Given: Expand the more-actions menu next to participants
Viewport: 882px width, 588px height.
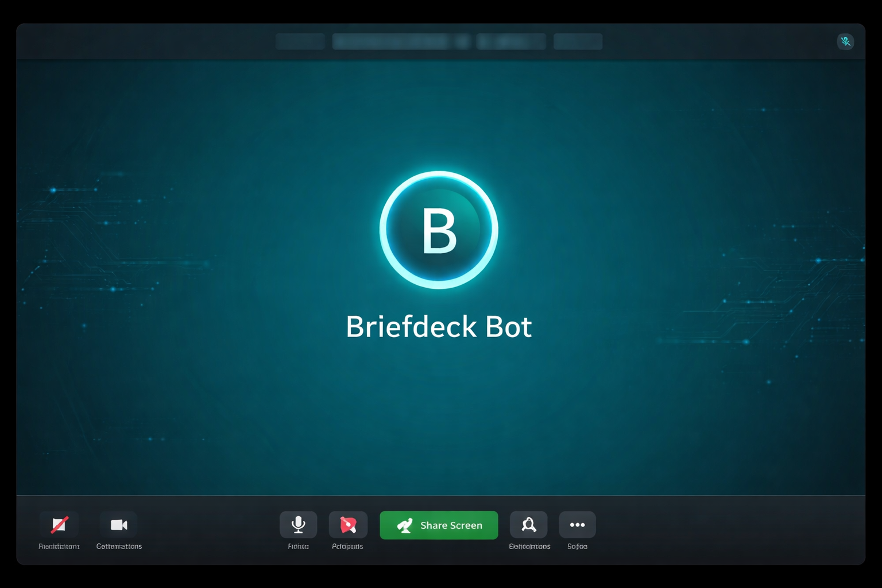Looking at the screenshot, I should click(577, 524).
